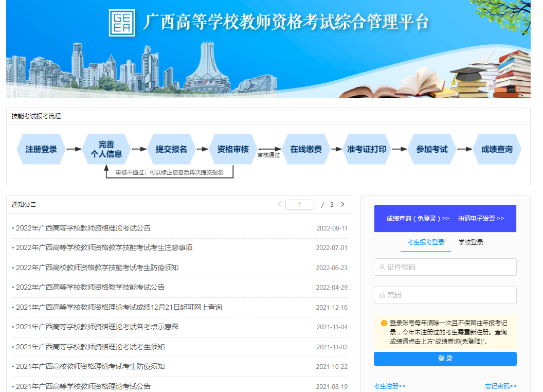Select the 考生报考登录 tab

pos(426,242)
